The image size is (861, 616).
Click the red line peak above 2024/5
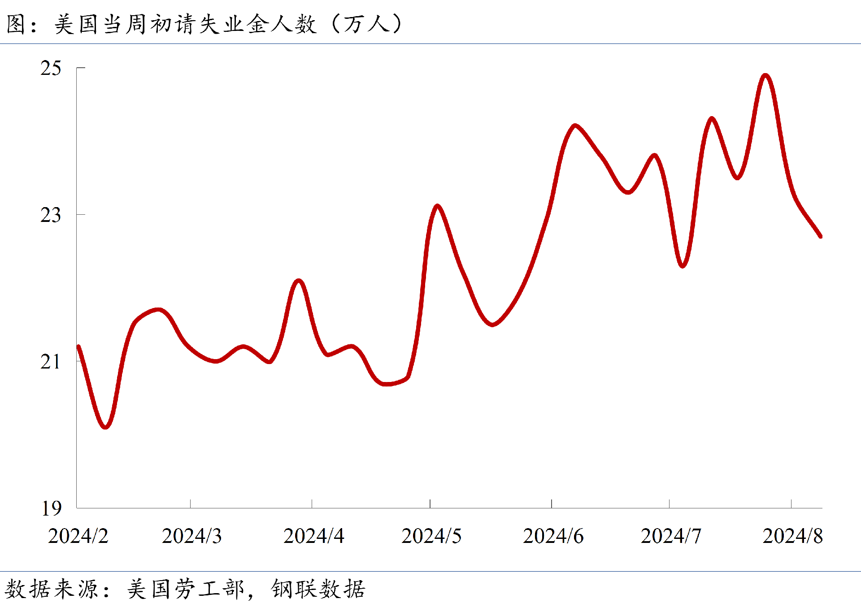(437, 207)
